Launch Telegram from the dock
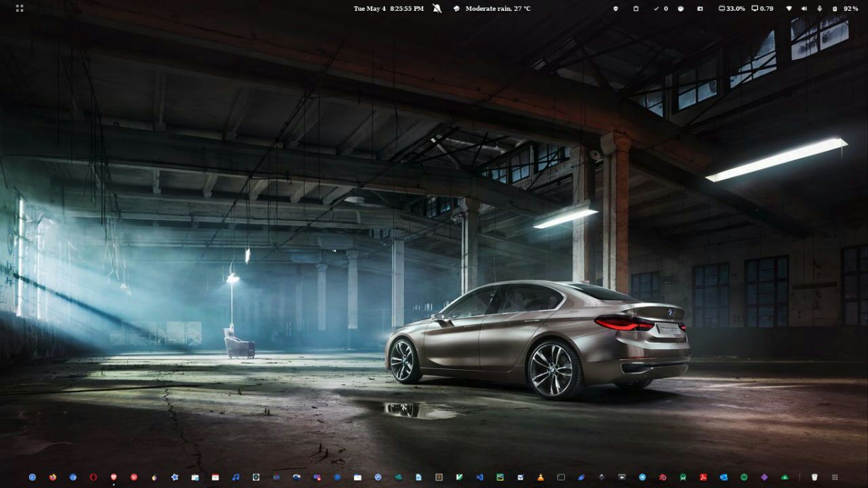The height and width of the screenshot is (488, 868). coord(642,477)
